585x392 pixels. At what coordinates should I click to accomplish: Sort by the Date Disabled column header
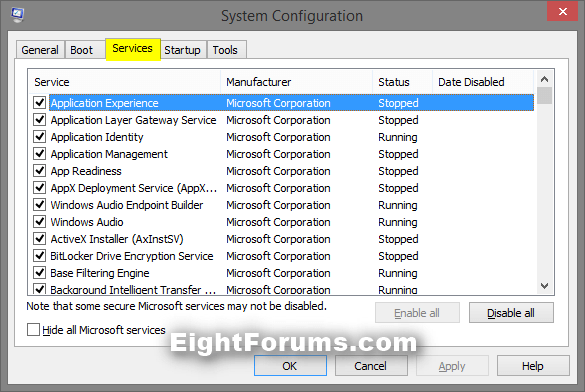(484, 82)
